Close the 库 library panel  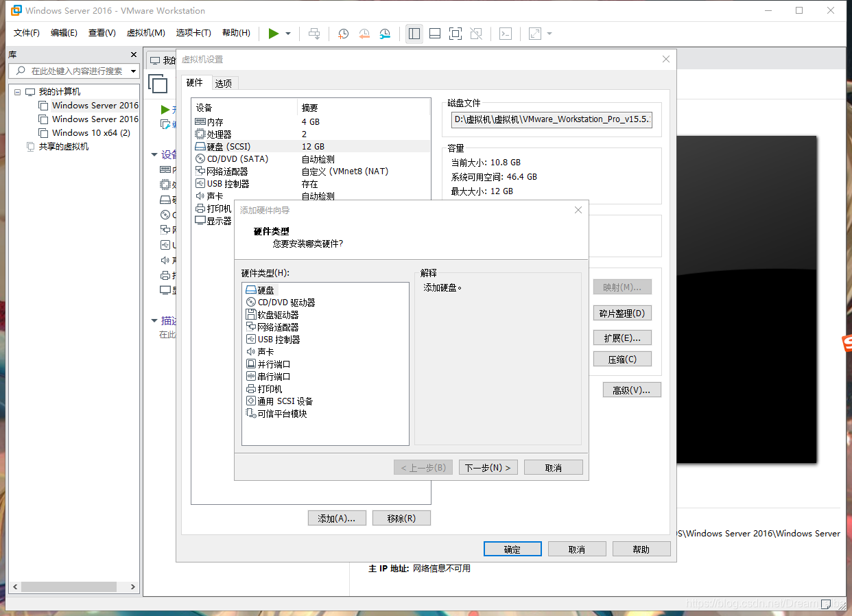pyautogui.click(x=134, y=54)
